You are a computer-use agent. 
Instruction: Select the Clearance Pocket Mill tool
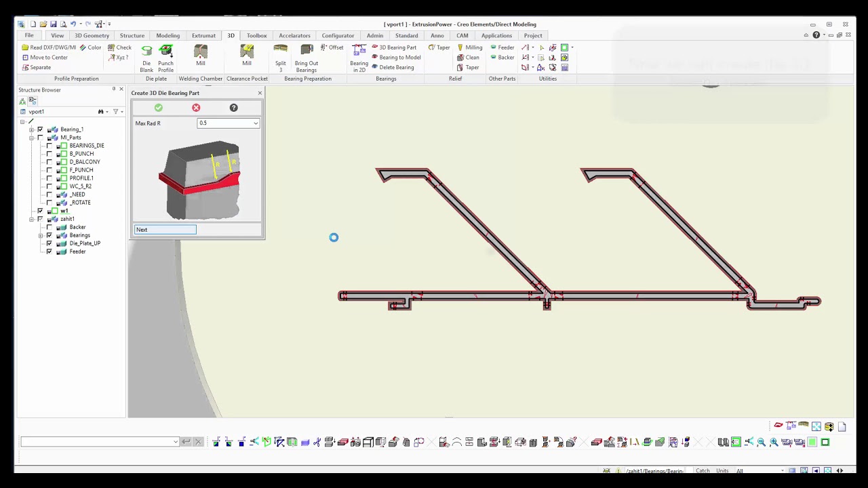(x=247, y=56)
